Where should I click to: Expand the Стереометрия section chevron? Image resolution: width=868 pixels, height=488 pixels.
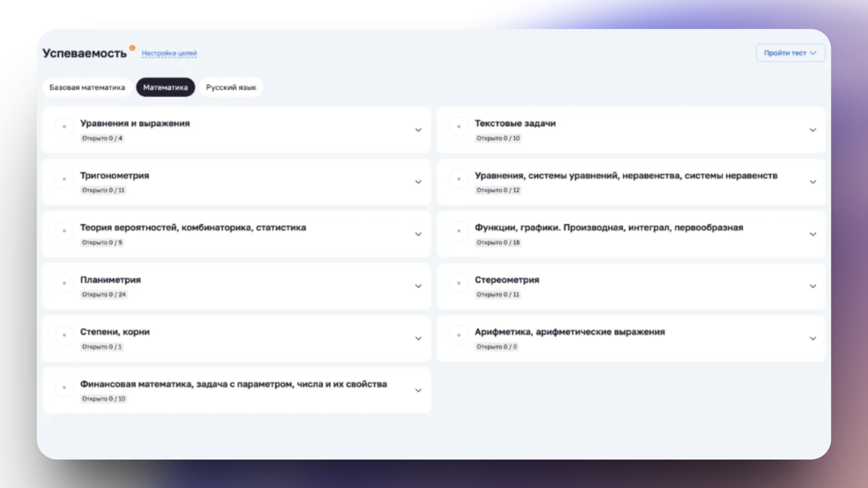tap(813, 286)
